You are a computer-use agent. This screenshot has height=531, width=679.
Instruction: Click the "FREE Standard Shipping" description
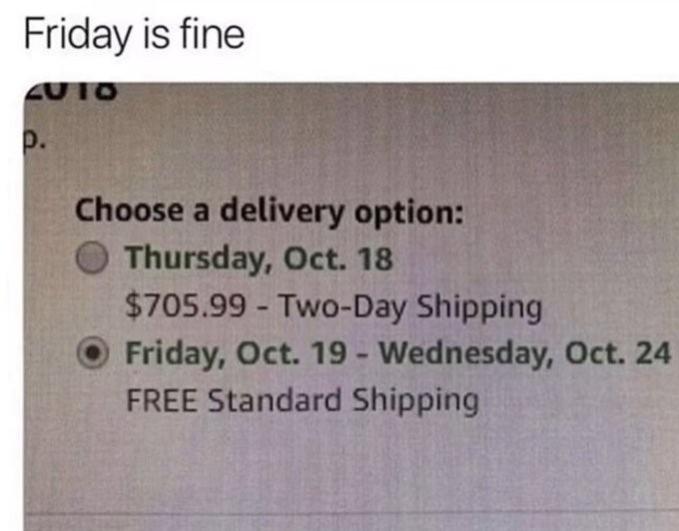click(x=302, y=401)
